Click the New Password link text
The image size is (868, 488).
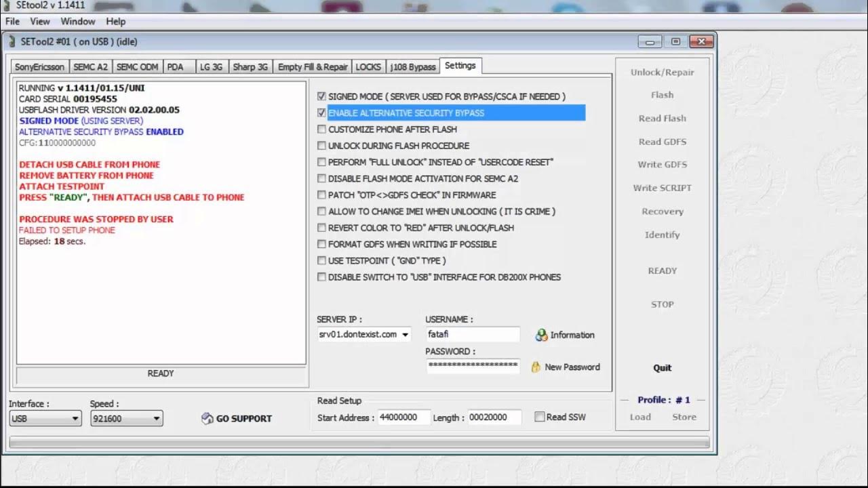click(x=572, y=367)
